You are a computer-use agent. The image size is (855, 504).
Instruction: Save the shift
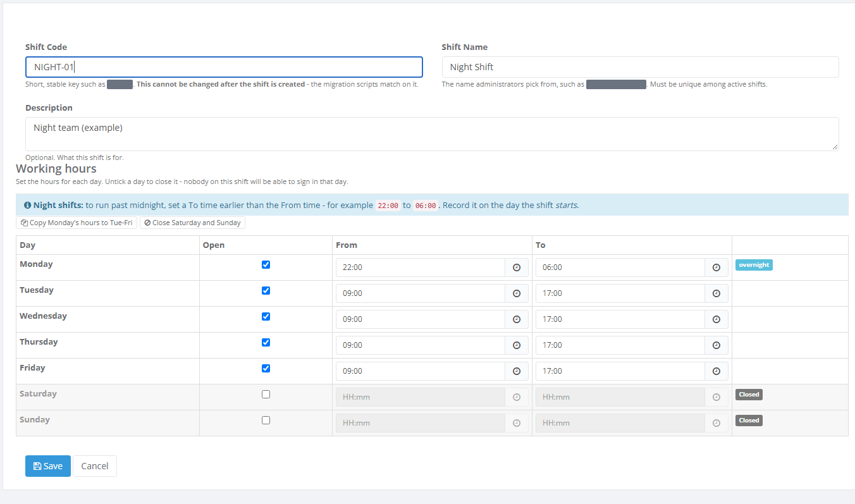[48, 466]
